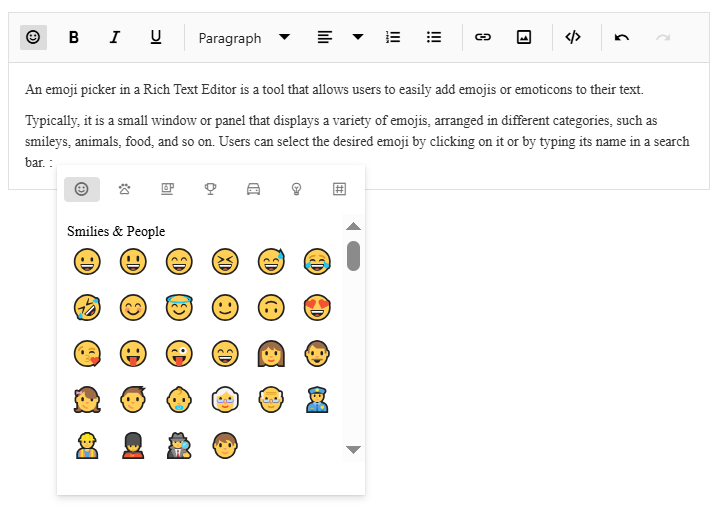
Task: Select the Smilies & People category tab
Action: (x=82, y=189)
